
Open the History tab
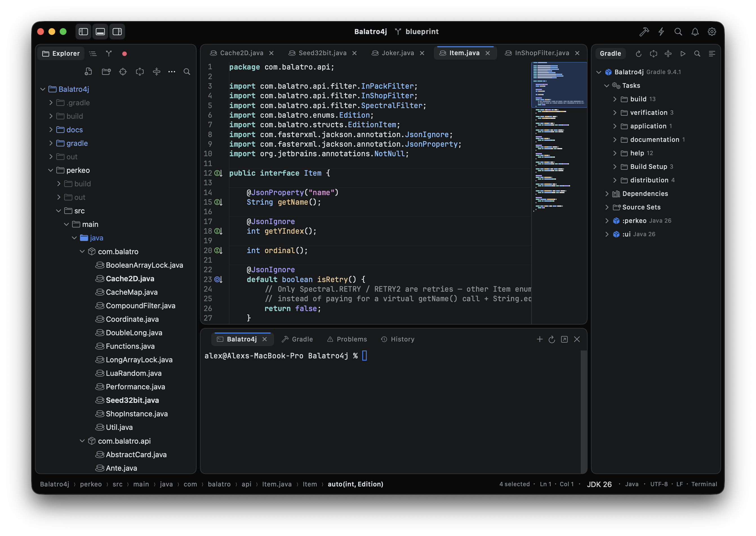click(398, 339)
